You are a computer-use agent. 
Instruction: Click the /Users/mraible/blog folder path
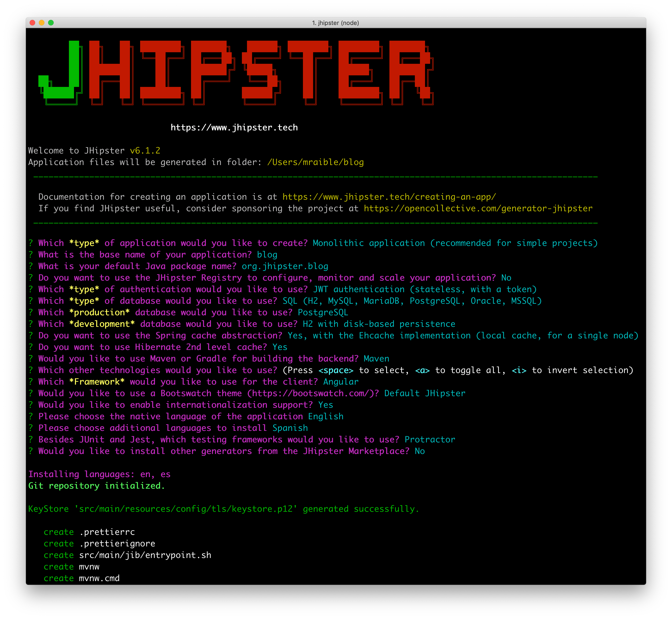tap(315, 162)
